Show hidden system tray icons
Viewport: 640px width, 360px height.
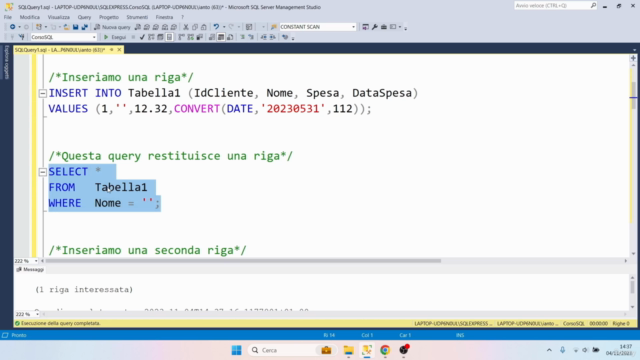(x=549, y=350)
